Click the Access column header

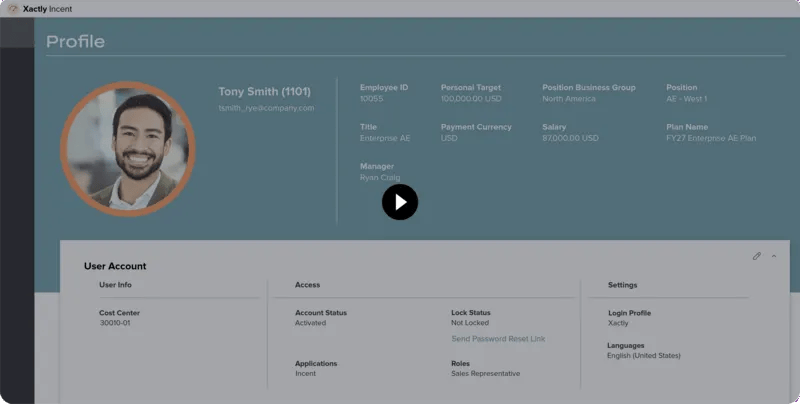(x=307, y=285)
